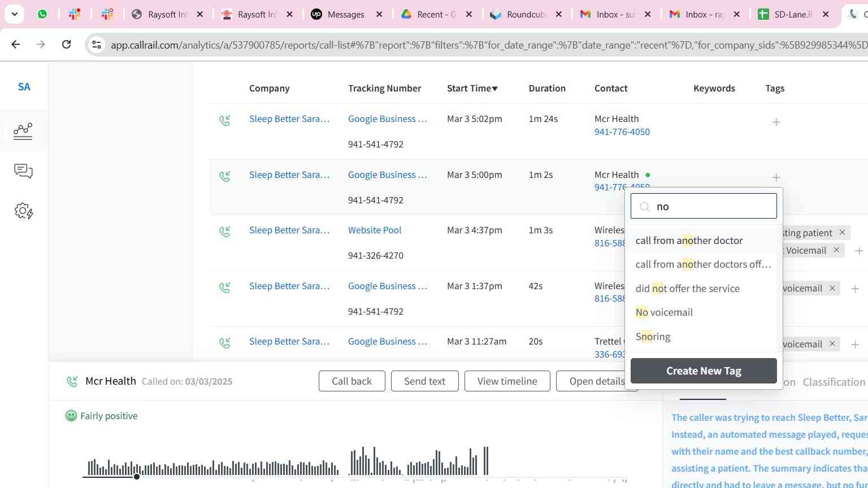Open the Lead Center chat icon
This screenshot has width=868, height=488.
[23, 171]
